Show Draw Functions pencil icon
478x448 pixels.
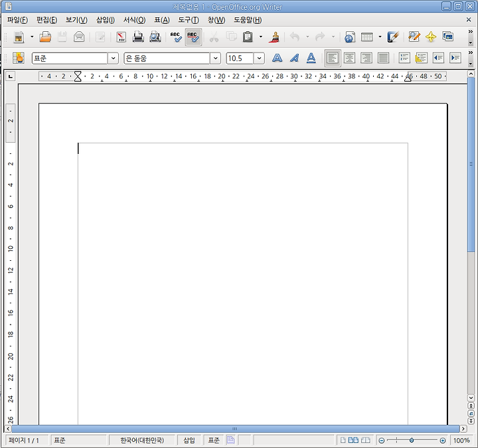pos(393,37)
